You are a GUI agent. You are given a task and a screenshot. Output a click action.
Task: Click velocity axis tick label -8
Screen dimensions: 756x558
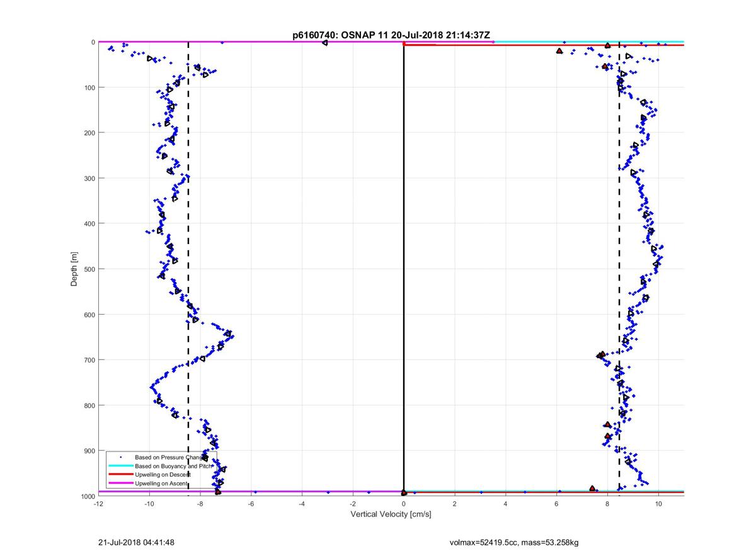coord(200,504)
